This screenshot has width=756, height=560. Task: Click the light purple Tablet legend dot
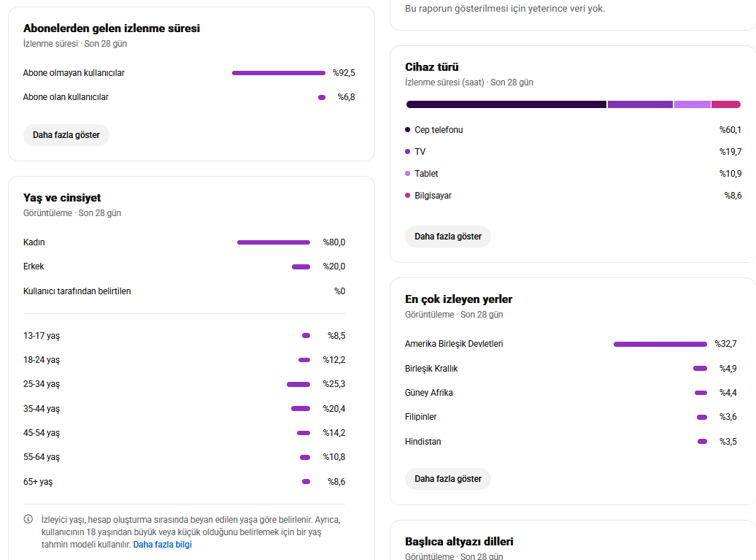click(407, 173)
